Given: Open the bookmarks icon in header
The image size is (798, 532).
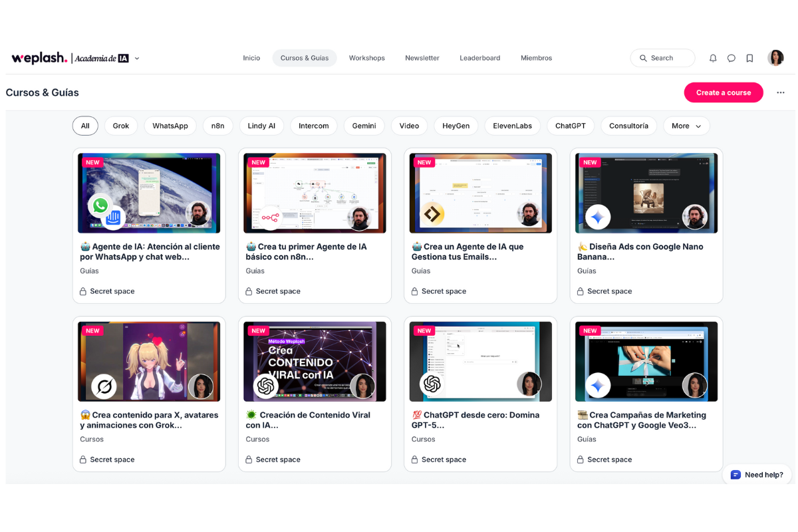Looking at the screenshot, I should [749, 59].
